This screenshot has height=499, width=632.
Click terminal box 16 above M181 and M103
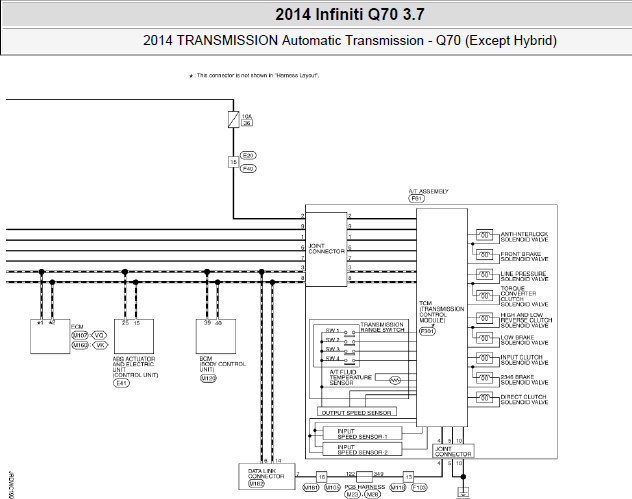coord(322,477)
